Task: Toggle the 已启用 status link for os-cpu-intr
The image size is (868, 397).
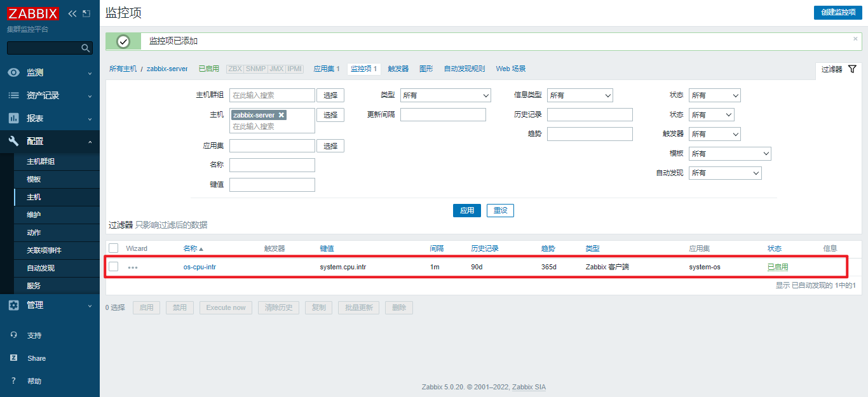Action: click(x=778, y=267)
